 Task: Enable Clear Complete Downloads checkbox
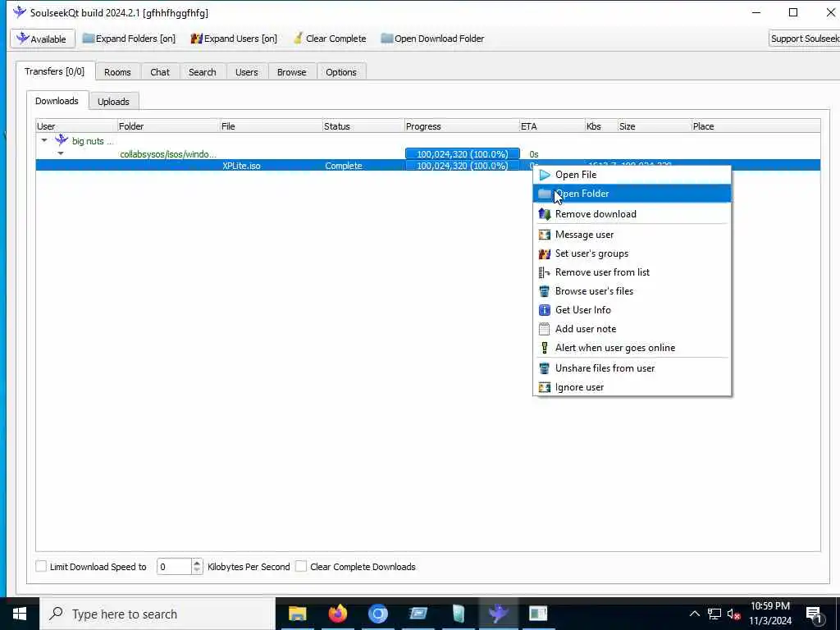[301, 566]
